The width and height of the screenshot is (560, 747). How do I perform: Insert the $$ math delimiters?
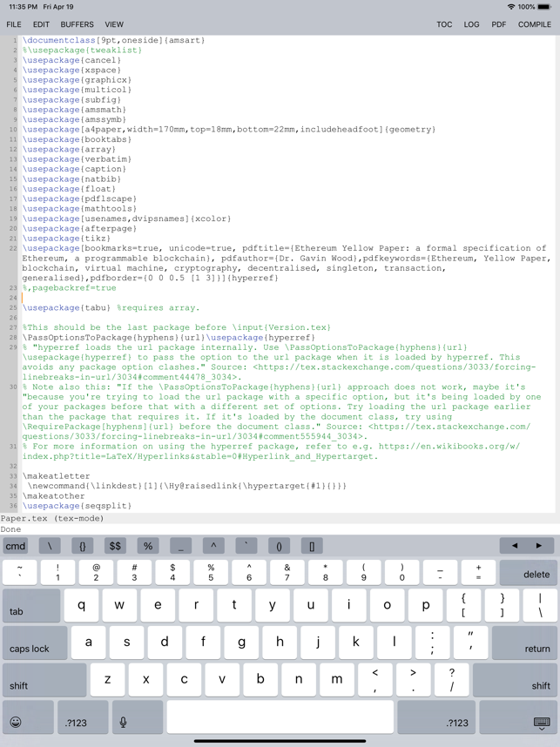point(115,546)
